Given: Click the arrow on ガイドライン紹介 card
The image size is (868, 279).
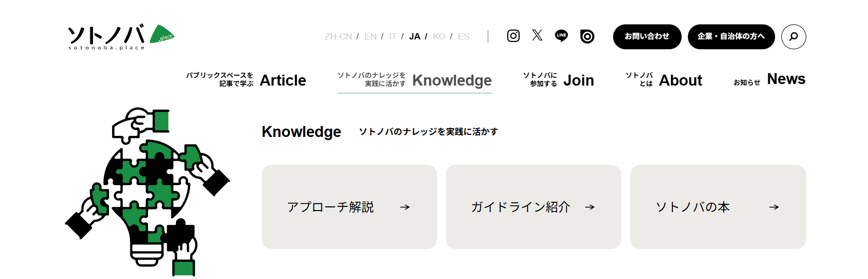Looking at the screenshot, I should coord(590,207).
